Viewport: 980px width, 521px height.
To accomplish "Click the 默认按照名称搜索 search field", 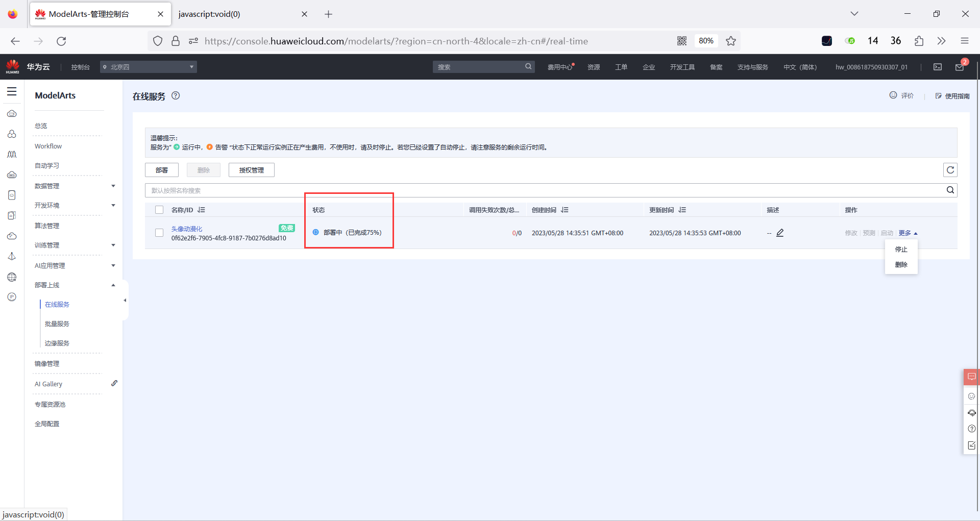I will pos(551,190).
